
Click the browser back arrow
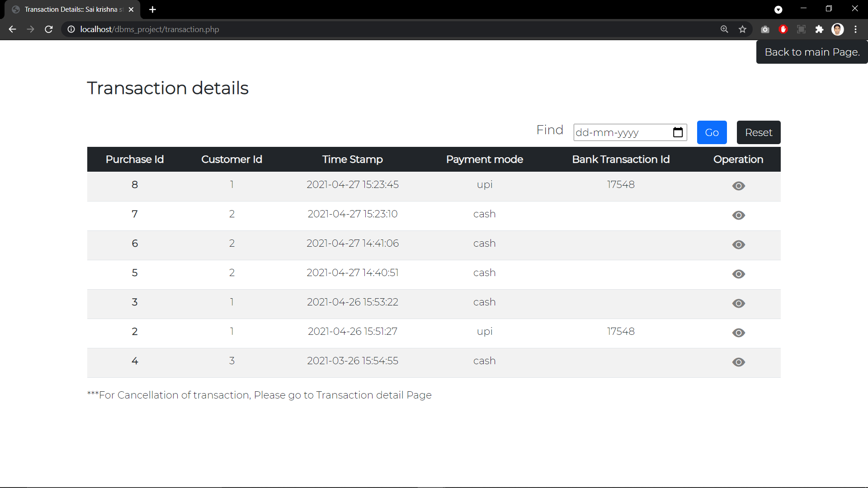pyautogui.click(x=12, y=29)
